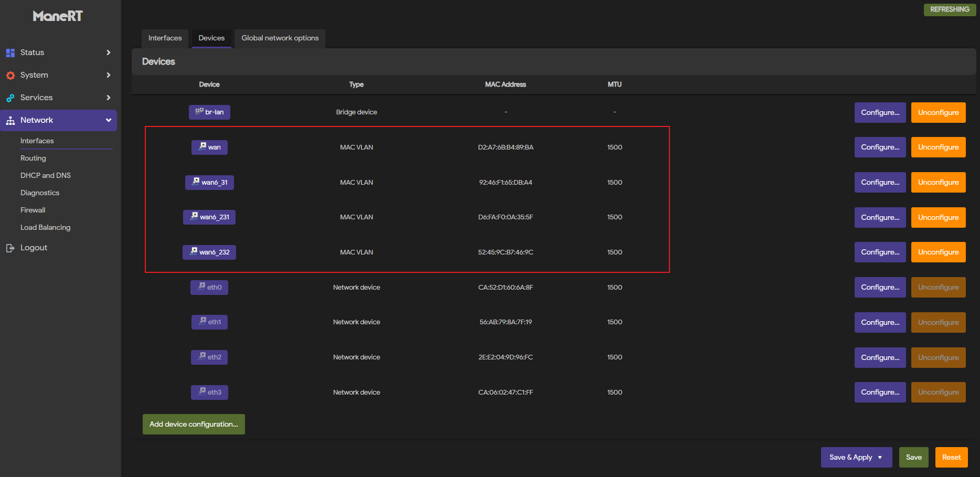This screenshot has width=980, height=477.
Task: Click the Status dashboard icon in sidebar
Action: click(x=10, y=52)
